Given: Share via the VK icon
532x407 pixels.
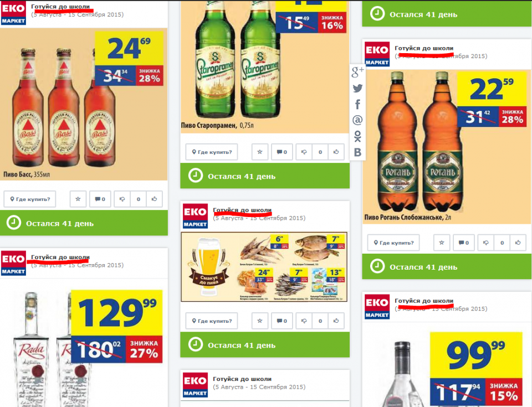Looking at the screenshot, I should click(x=357, y=152).
